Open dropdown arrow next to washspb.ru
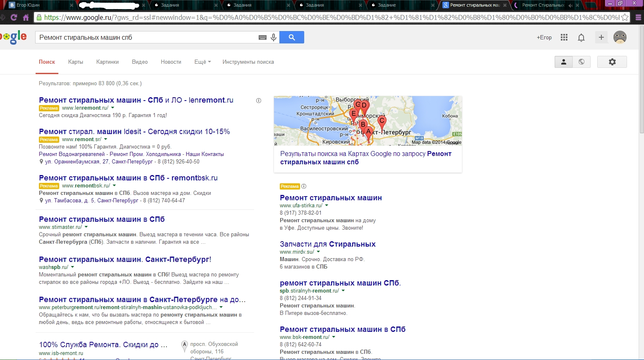Screen dimensions: 644x360 coord(72,267)
